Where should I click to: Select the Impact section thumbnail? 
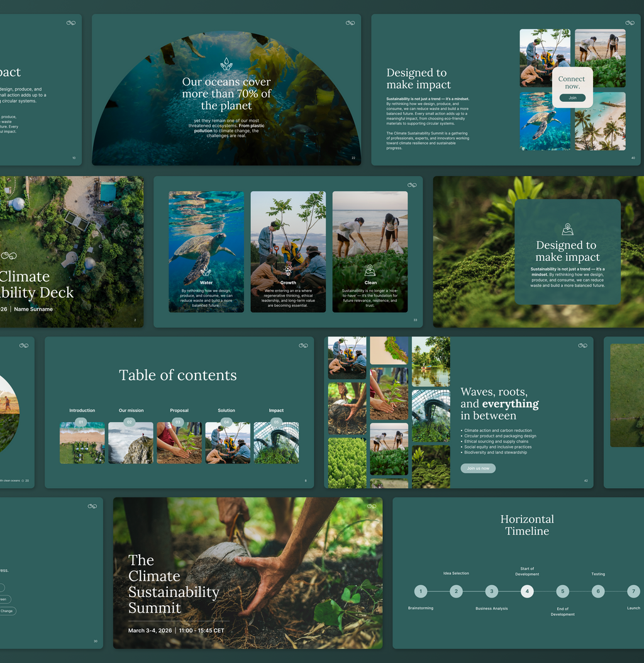[x=276, y=444]
